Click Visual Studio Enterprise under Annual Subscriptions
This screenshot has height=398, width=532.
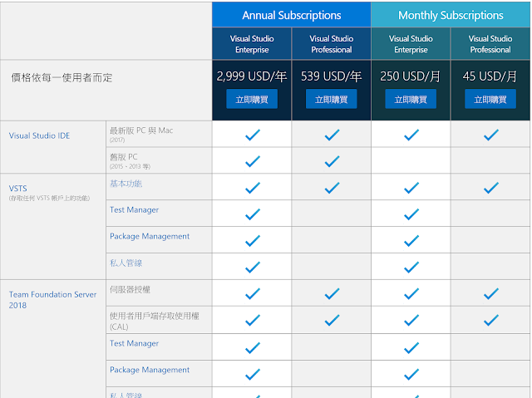[252, 44]
